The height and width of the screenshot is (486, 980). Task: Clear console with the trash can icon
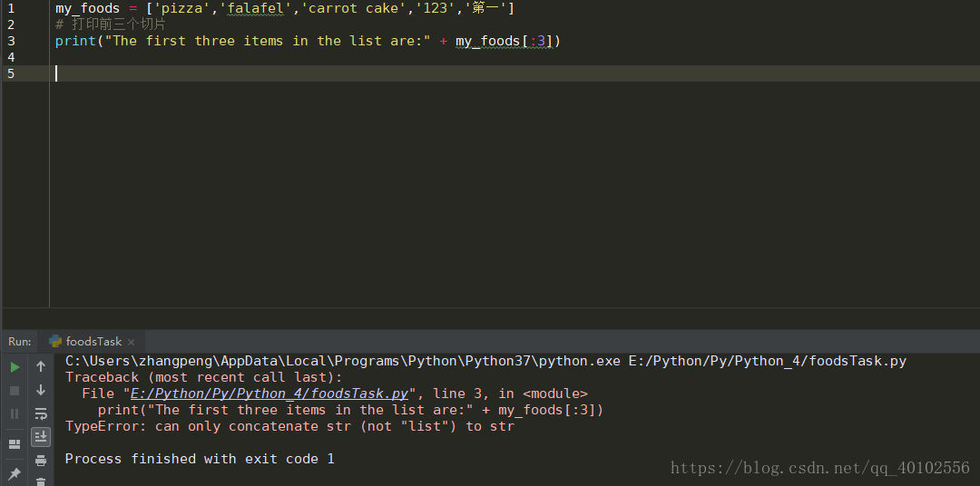click(x=41, y=481)
